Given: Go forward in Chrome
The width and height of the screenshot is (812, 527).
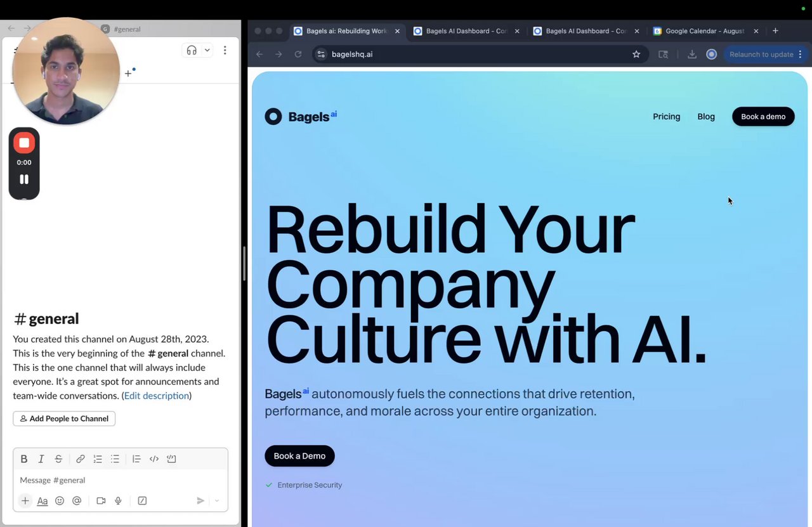Looking at the screenshot, I should point(278,55).
